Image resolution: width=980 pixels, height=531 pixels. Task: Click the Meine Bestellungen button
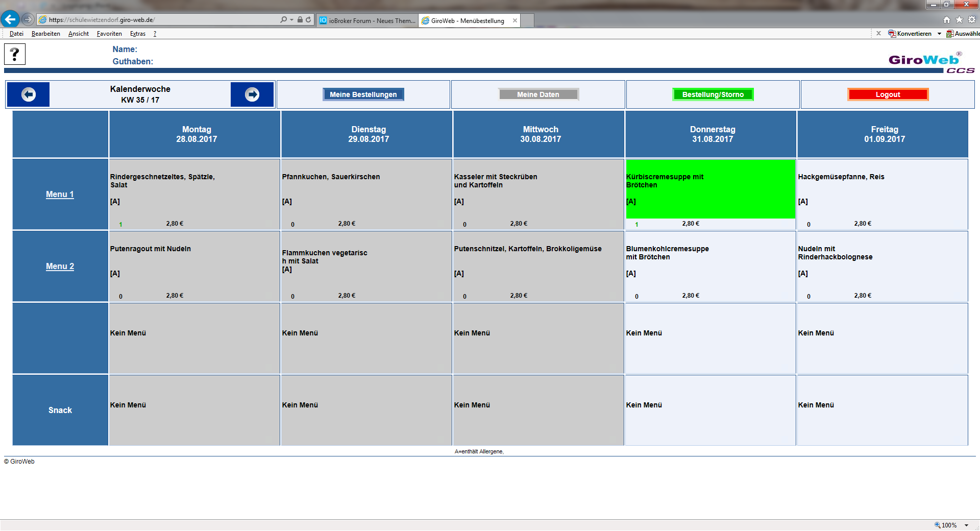363,94
